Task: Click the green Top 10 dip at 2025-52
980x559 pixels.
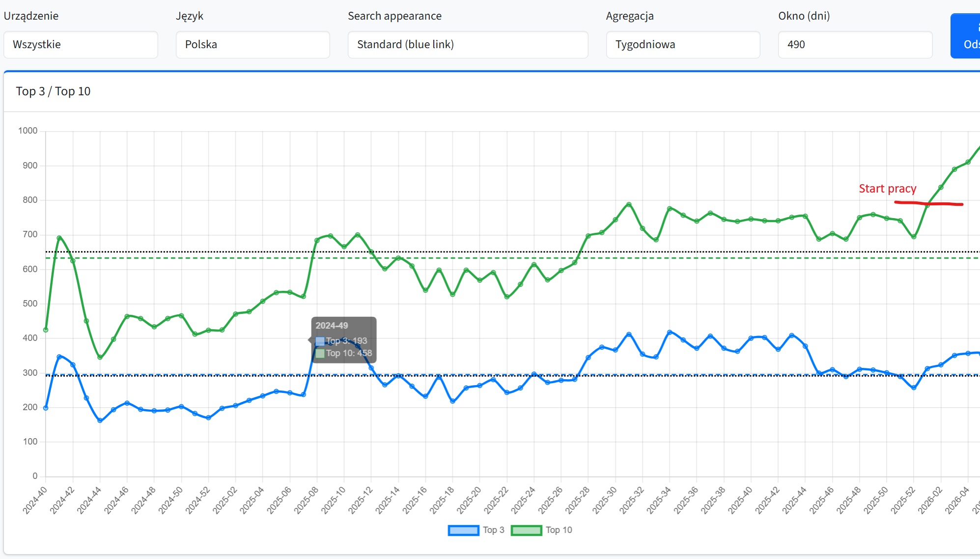Action: pos(914,237)
